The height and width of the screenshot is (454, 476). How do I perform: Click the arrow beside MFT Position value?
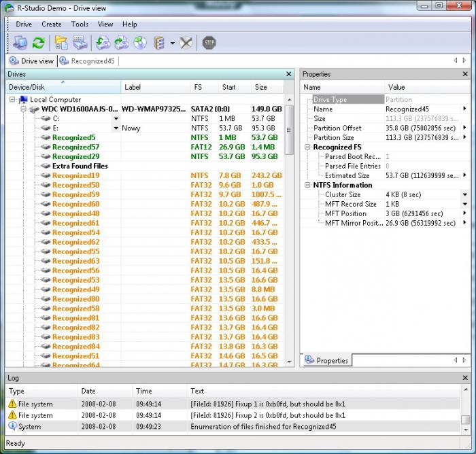(464, 213)
